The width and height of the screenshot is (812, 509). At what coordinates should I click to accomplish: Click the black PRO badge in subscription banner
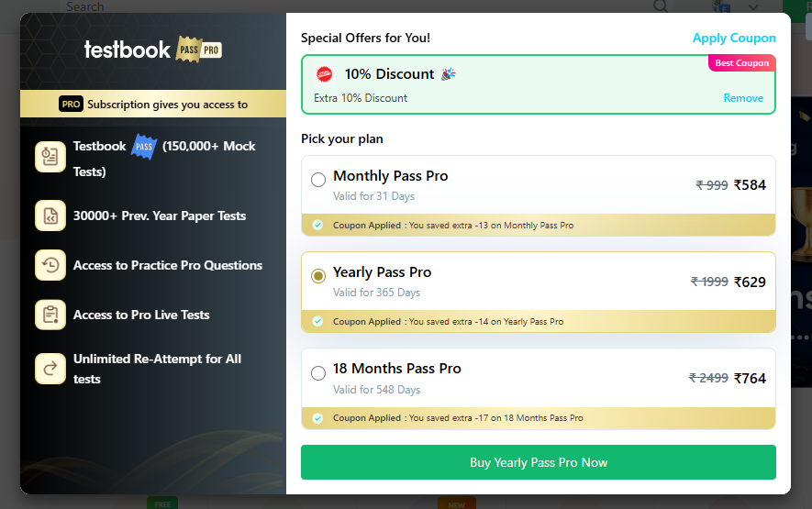click(x=71, y=104)
